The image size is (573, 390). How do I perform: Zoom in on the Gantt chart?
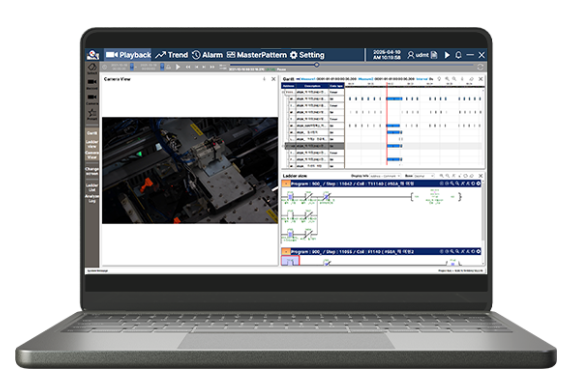tap(447, 79)
